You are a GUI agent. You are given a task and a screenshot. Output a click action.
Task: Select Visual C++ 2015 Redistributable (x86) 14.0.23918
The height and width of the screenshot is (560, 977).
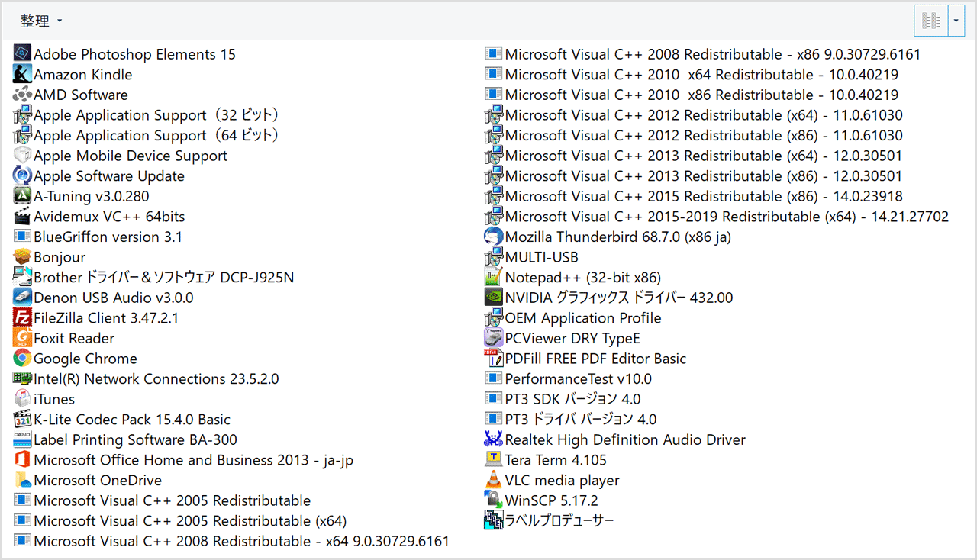(694, 196)
